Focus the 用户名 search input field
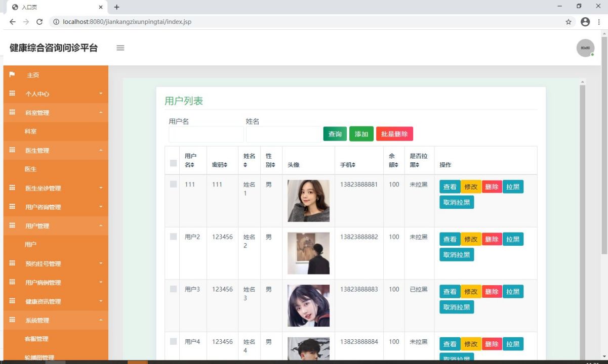 click(x=207, y=134)
